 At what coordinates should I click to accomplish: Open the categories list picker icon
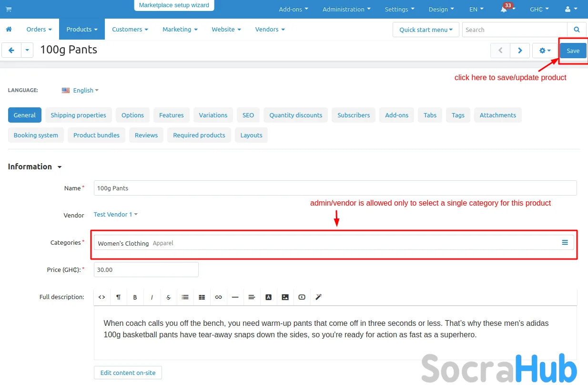[x=565, y=243]
